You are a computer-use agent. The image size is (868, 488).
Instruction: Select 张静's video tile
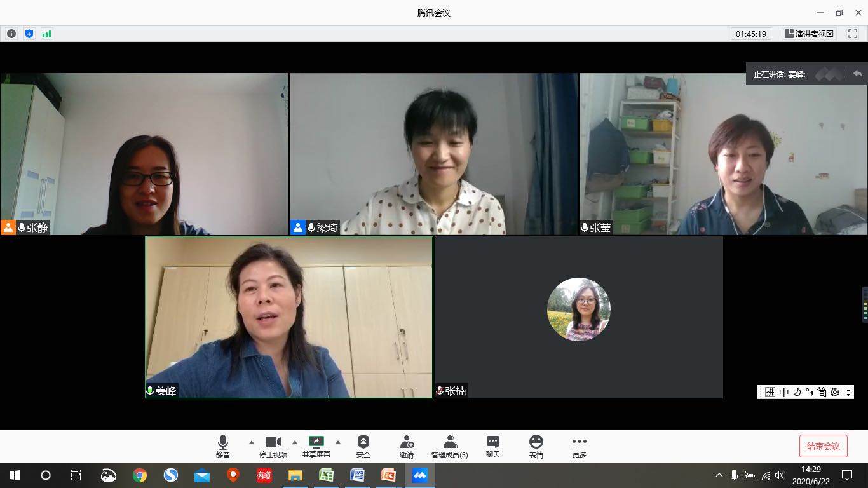coord(144,154)
